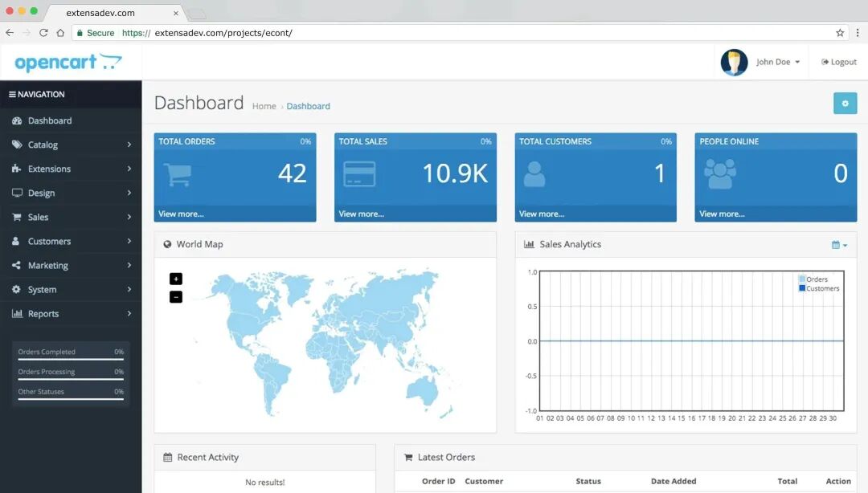Image resolution: width=868 pixels, height=493 pixels.
Task: Click the Sales shopping cart sidebar icon
Action: click(x=17, y=217)
